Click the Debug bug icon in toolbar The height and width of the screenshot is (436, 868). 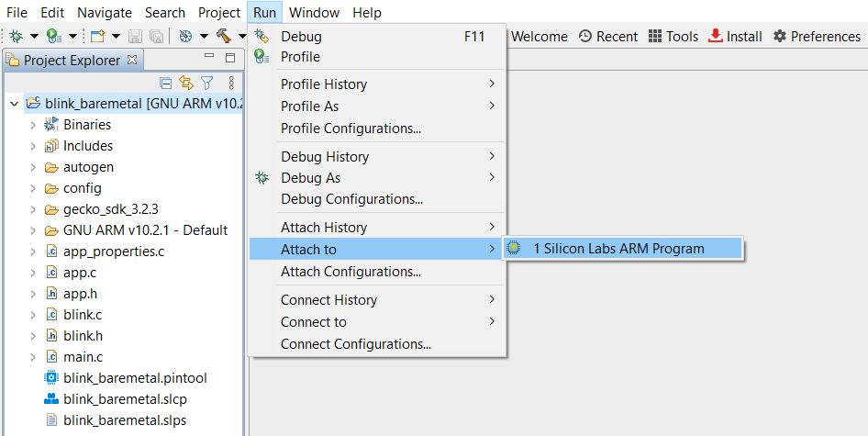16,37
